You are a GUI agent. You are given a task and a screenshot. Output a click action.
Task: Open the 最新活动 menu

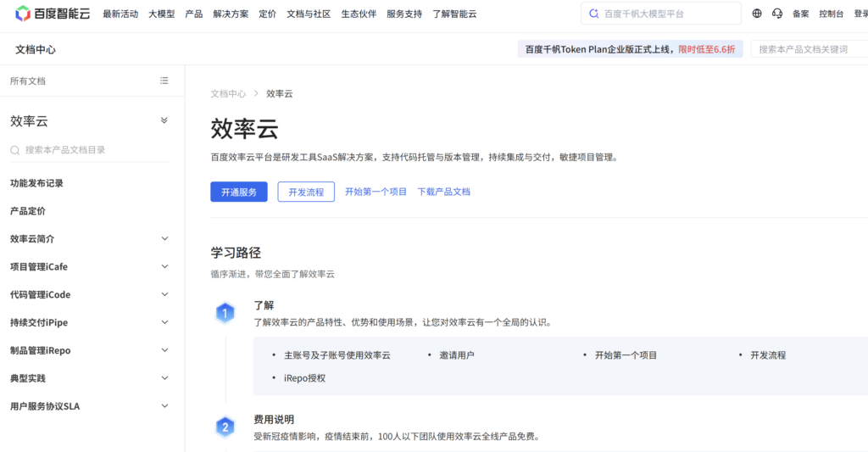[120, 14]
